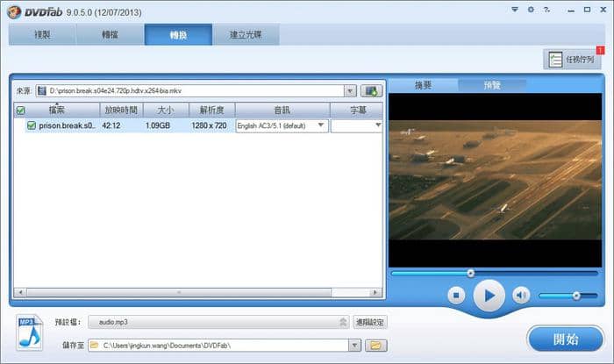Sort by 放映時間 column header
Screen dimensions: 614x364
[x=121, y=111]
